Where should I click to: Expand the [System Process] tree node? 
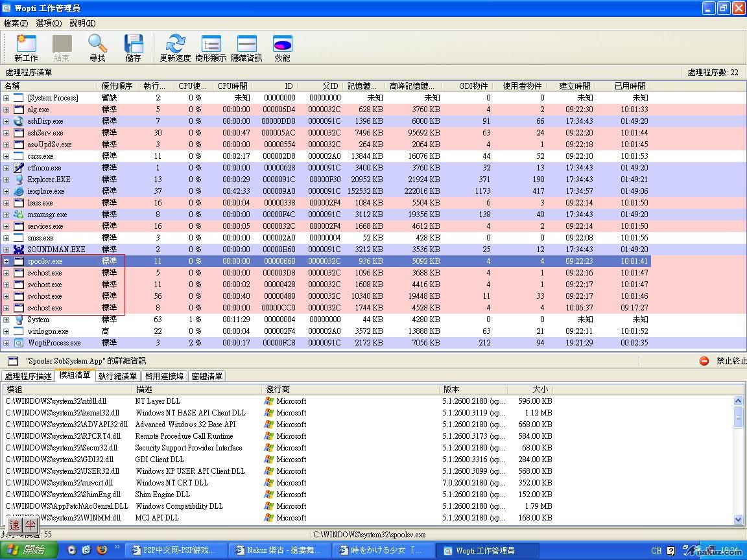click(6, 98)
